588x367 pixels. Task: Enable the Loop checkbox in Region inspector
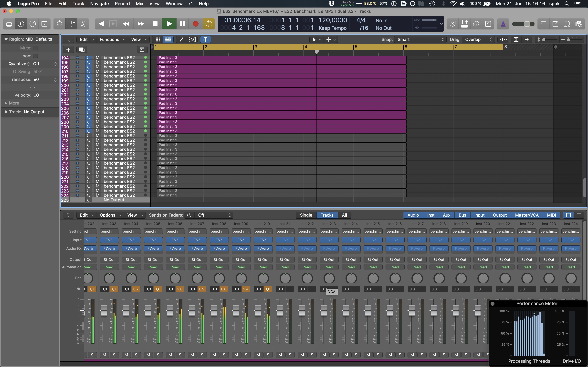35,56
